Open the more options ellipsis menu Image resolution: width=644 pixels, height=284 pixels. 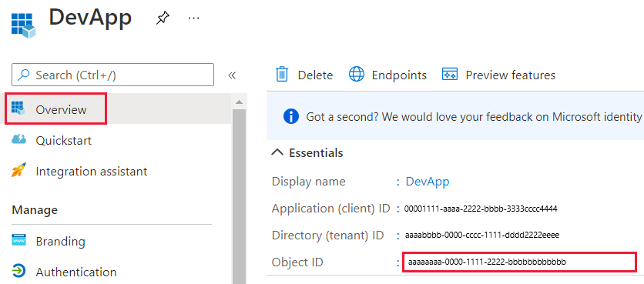193,18
